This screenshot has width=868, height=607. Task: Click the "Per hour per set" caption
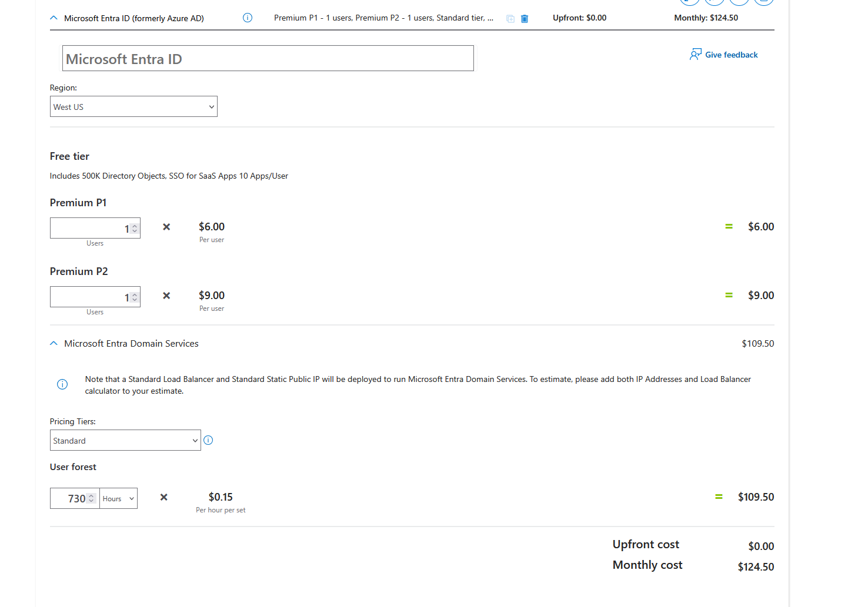coord(221,510)
